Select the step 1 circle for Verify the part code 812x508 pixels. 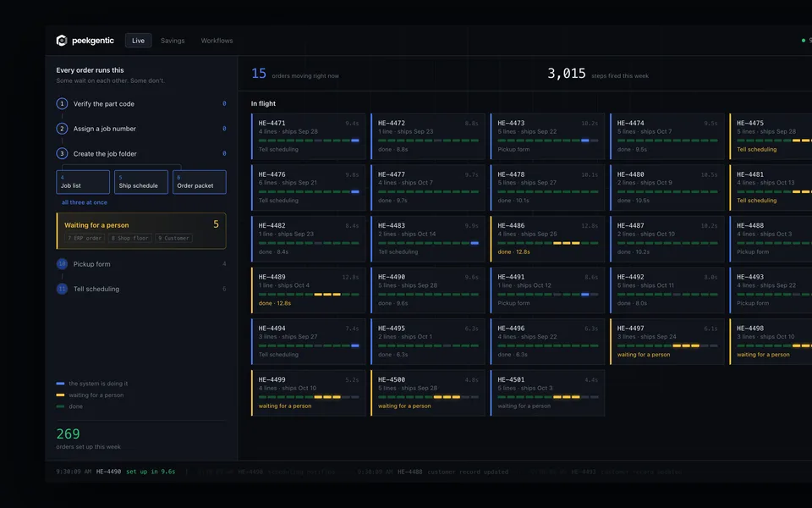click(x=62, y=103)
